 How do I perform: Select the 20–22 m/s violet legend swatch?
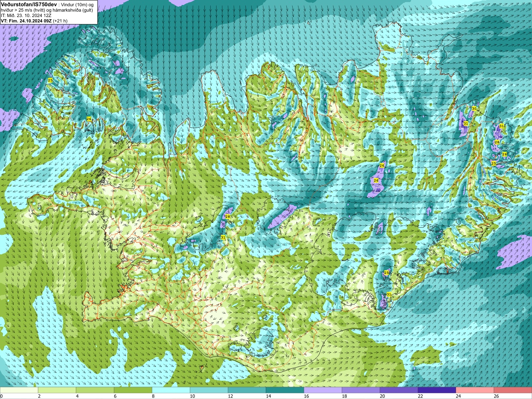click(x=399, y=390)
